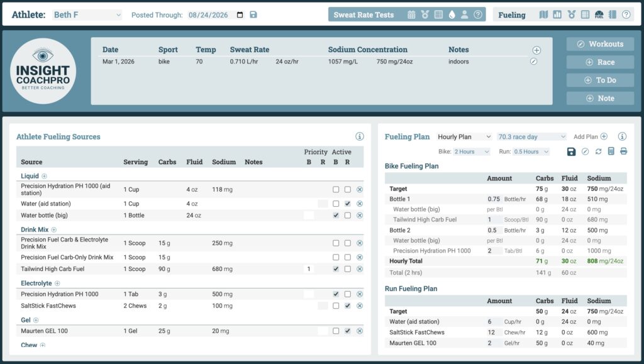Uncheck Active Run for Maurten GEL 100
644x364 pixels.
348,331
